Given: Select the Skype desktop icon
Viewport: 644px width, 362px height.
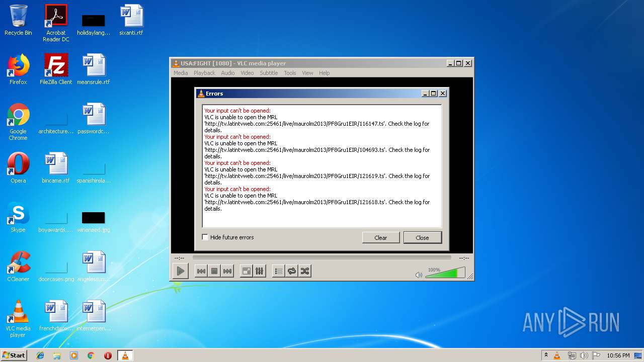Looking at the screenshot, I should [x=18, y=217].
